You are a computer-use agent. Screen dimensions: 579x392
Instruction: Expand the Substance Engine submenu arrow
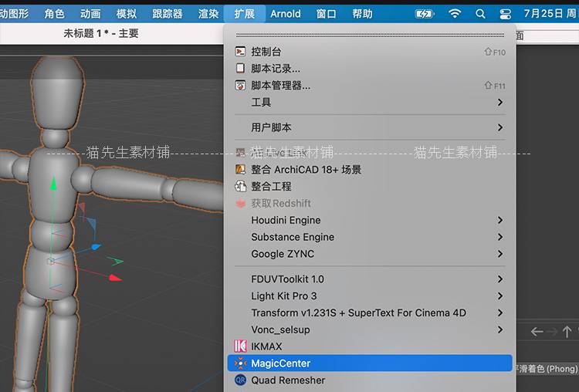500,237
